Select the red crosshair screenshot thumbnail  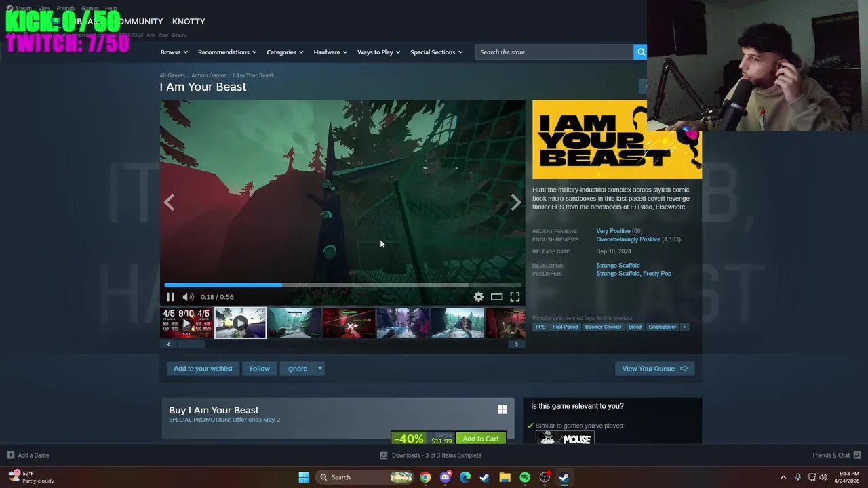click(x=349, y=323)
